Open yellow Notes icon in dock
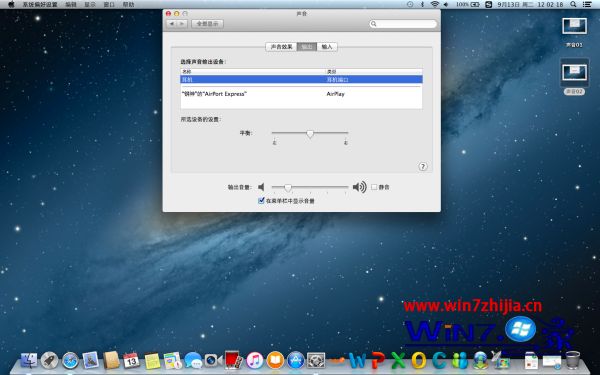 click(152, 360)
